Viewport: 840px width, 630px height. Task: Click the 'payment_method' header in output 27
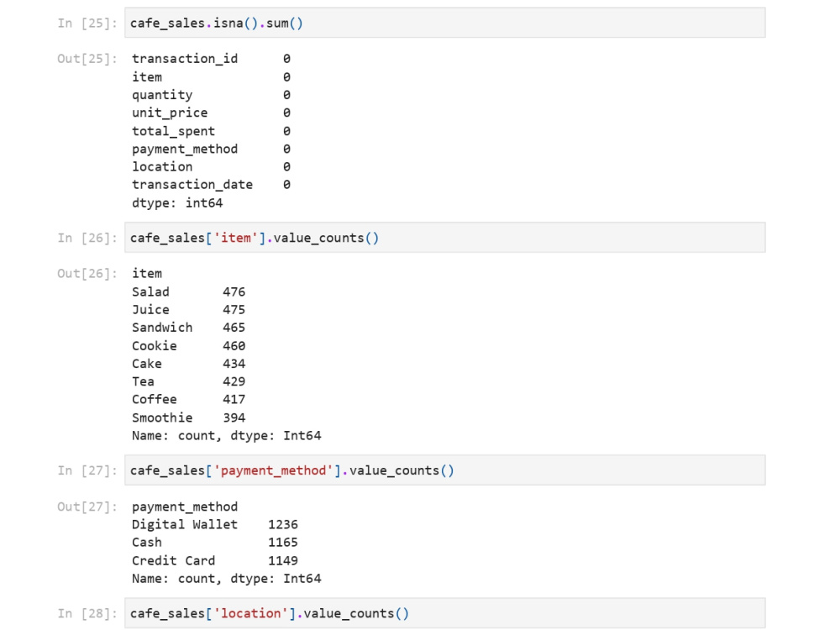pos(185,507)
